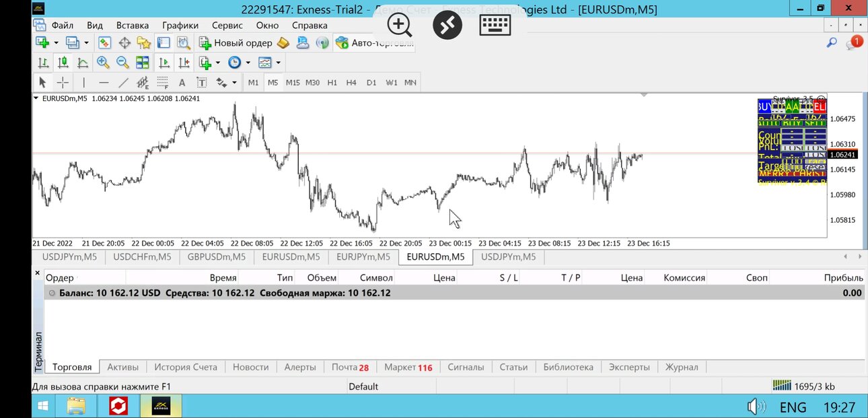This screenshot has width=868, height=418.
Task: Expand the periods clock dropdown arrow
Action: click(248, 63)
